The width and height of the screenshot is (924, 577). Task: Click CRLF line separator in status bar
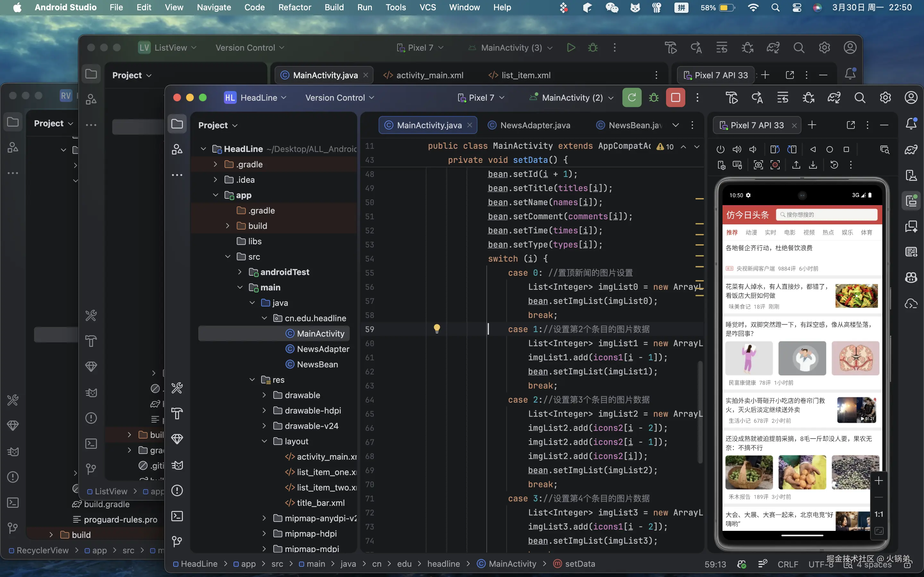(787, 564)
